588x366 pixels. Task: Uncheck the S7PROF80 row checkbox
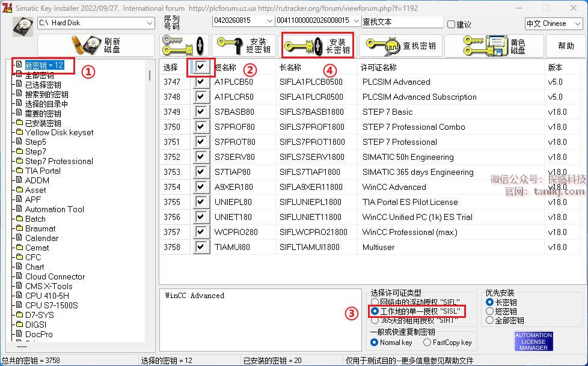(201, 127)
